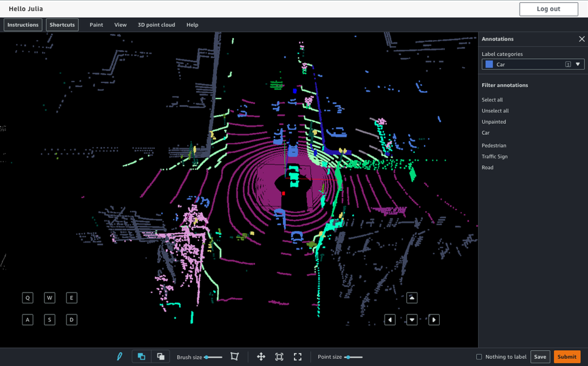Click the Log out button
The image size is (588, 366).
549,9
